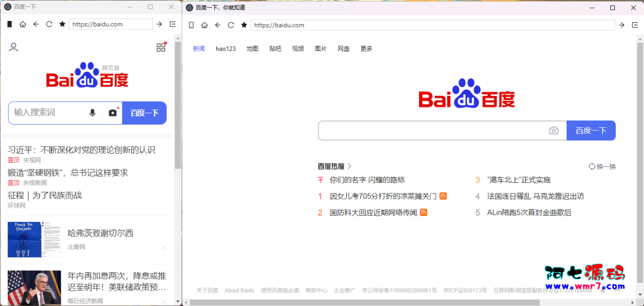Viewport: 644px width, 306px height.
Task: Open footer link About Baidu
Action: click(x=239, y=290)
